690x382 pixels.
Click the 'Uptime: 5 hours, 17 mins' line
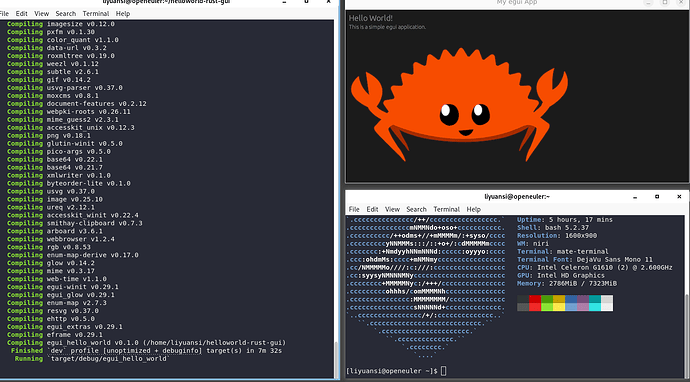[x=565, y=220]
